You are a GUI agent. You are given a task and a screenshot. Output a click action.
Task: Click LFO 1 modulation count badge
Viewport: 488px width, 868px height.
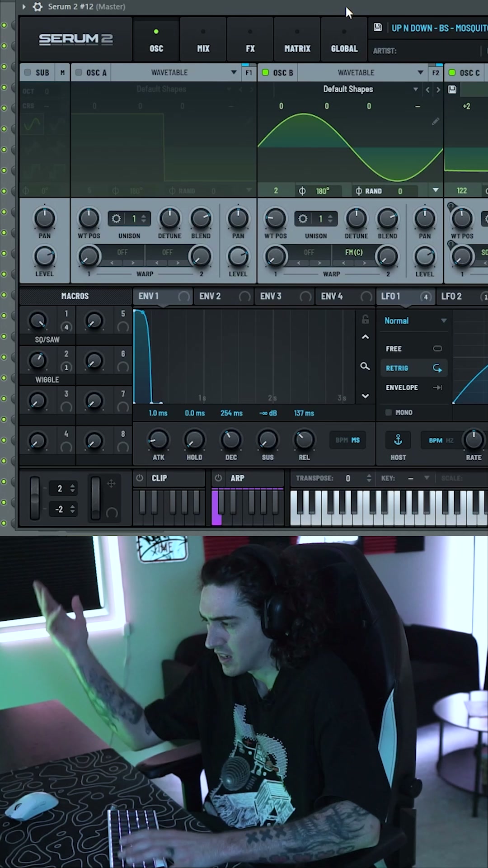tap(425, 297)
